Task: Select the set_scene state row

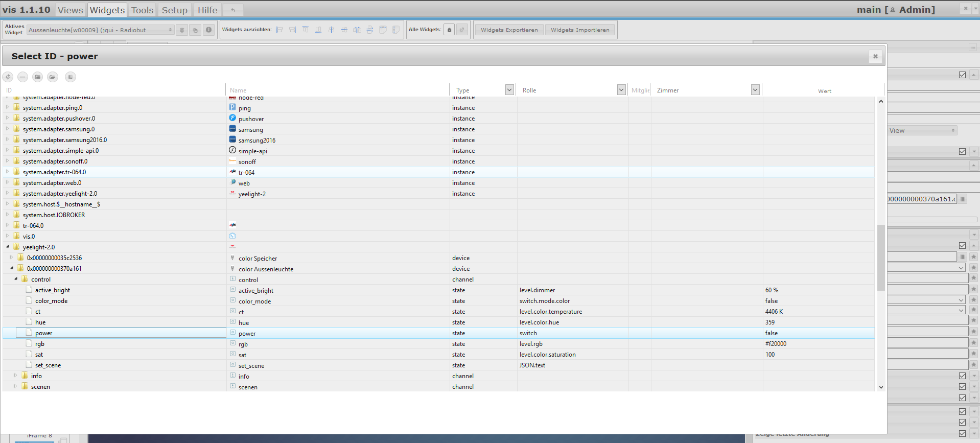Action: pos(439,365)
